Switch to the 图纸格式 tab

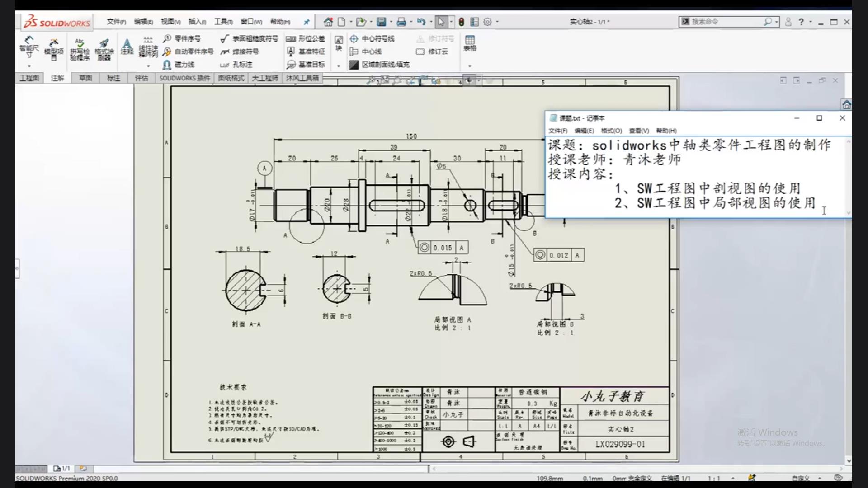231,78
